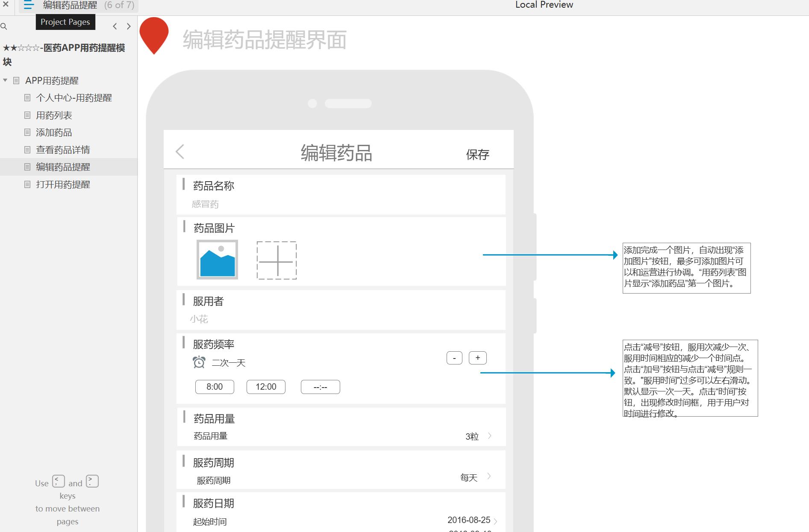Click the 服药周期 row label
The height and width of the screenshot is (532, 809).
point(214,480)
